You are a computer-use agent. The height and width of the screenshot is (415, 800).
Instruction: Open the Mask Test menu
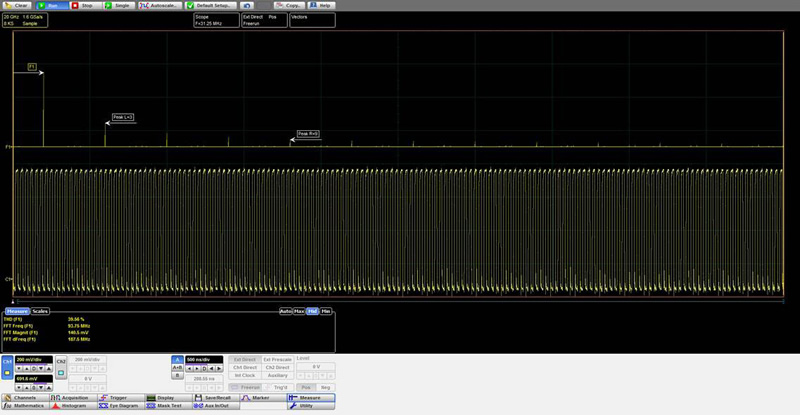(x=167, y=406)
